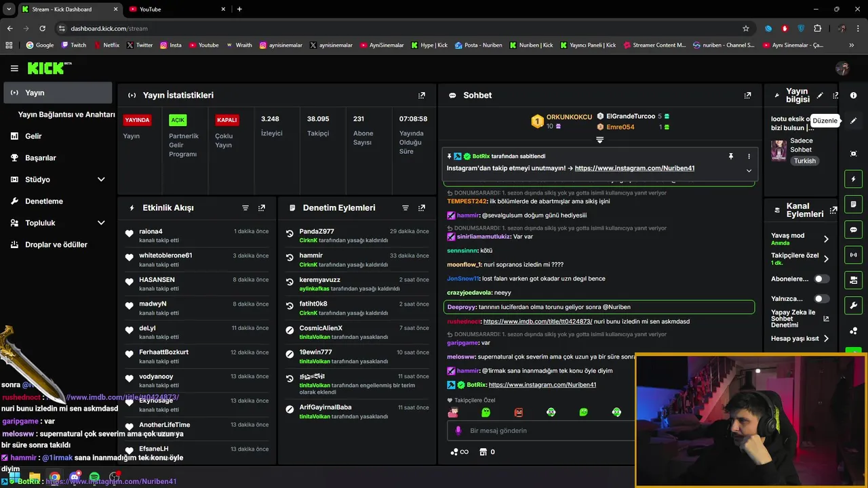868x488 pixels.
Task: Pop out the Yayın İstatistikleri panel
Action: 422,96
